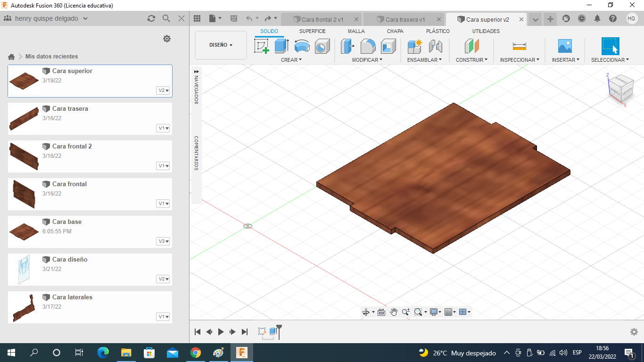This screenshot has width=644, height=362.
Task: Click the ViewCube orientation cube
Action: point(621,88)
